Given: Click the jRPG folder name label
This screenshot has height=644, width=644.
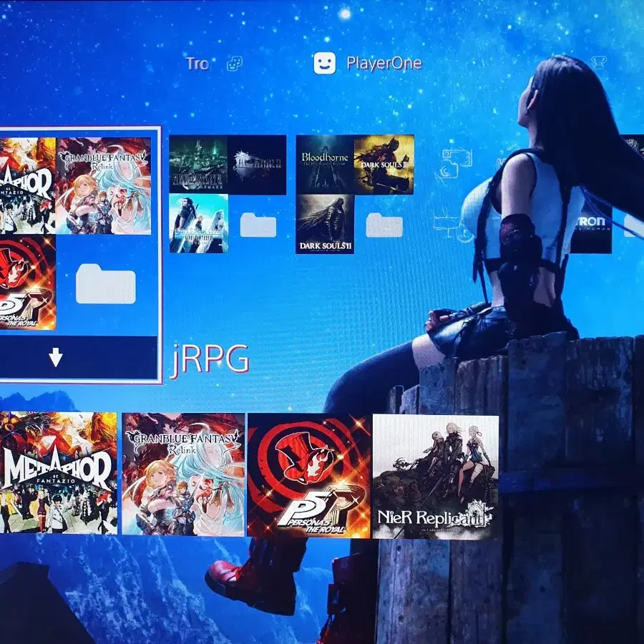Looking at the screenshot, I should (210, 359).
